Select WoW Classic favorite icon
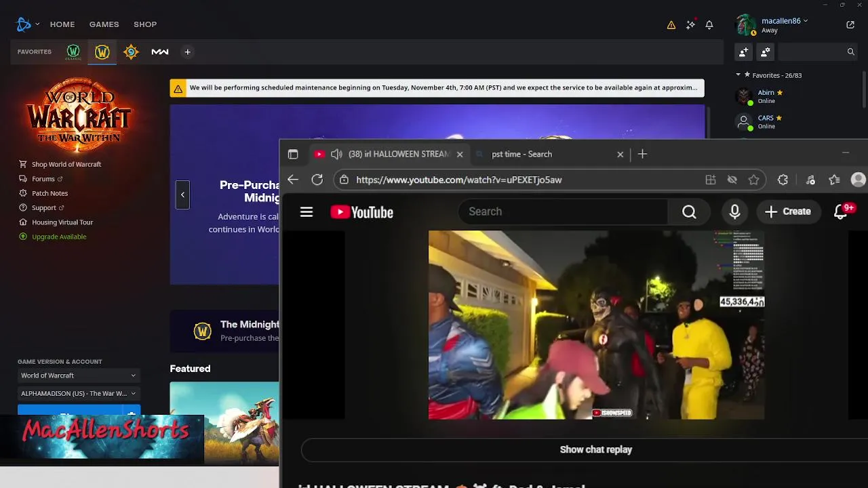Image resolution: width=868 pixels, height=488 pixels. click(73, 52)
